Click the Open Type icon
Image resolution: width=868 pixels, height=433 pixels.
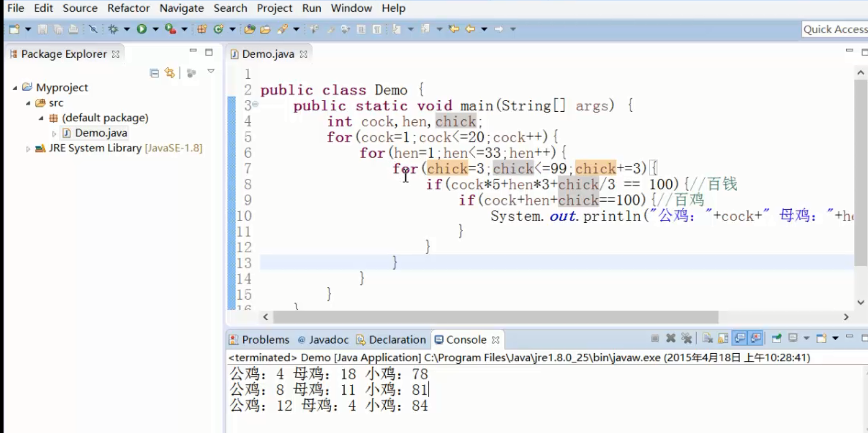(x=249, y=29)
